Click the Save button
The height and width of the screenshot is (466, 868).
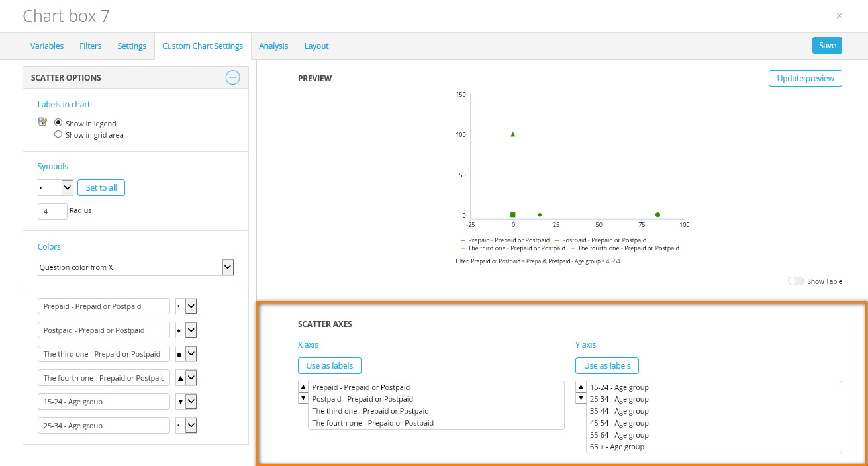click(827, 46)
